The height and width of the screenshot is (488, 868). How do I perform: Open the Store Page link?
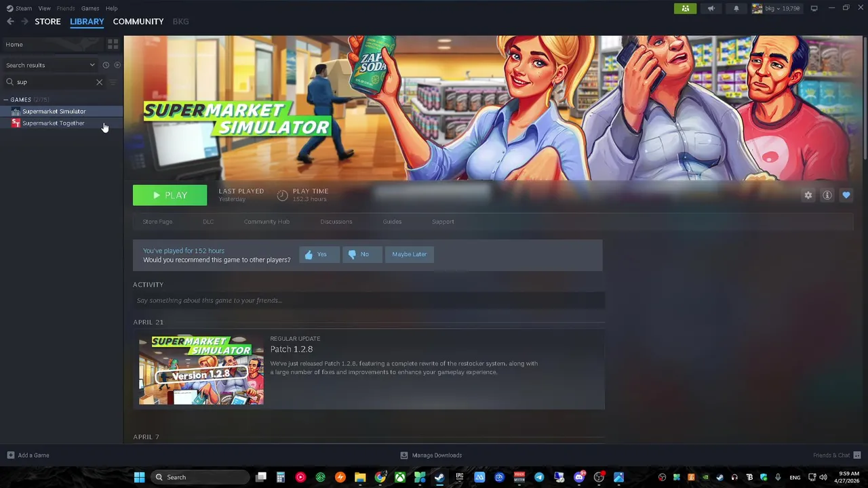point(157,222)
